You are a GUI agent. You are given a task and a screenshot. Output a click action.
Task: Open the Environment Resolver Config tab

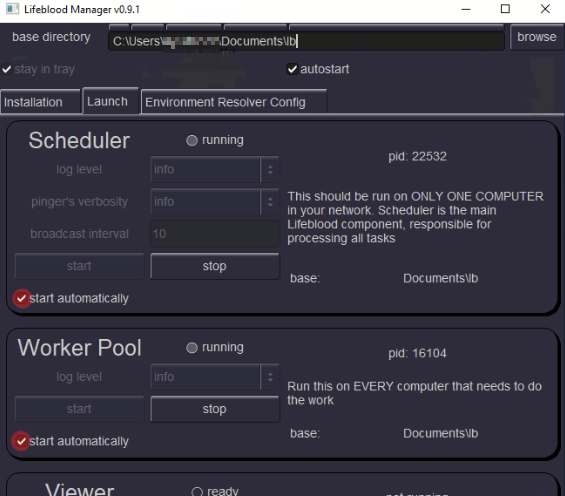point(234,102)
